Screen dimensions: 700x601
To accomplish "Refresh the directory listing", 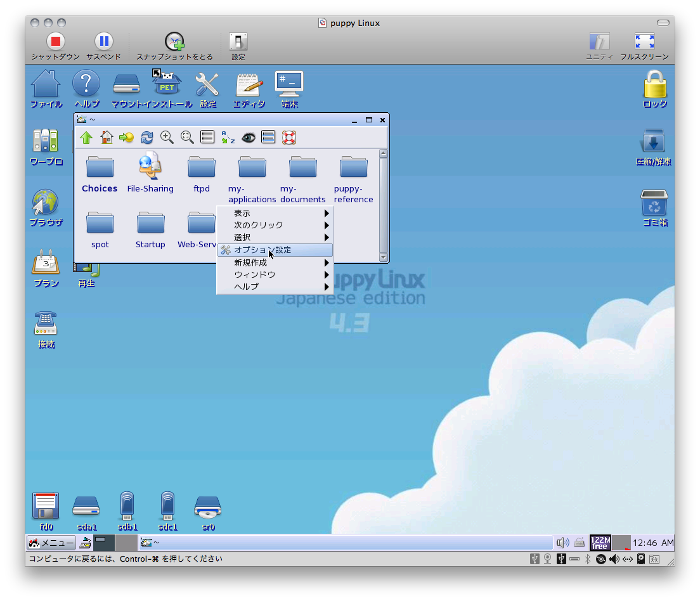I will click(147, 138).
